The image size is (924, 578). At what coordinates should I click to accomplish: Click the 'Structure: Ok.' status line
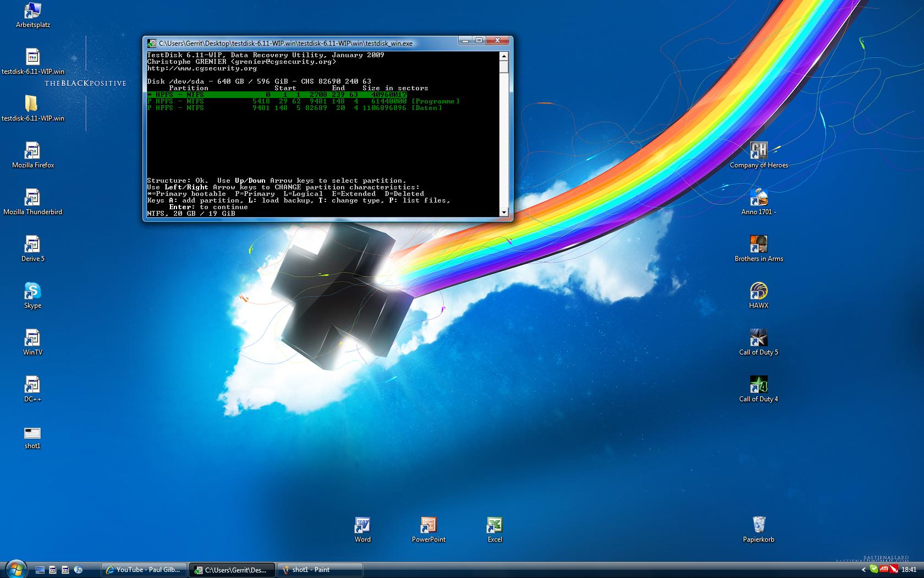point(277,181)
